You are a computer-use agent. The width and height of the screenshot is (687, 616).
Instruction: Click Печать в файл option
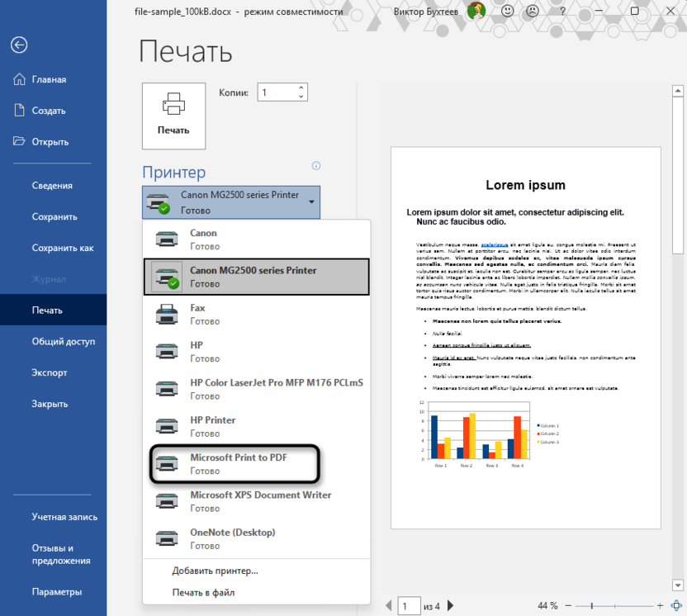click(203, 592)
